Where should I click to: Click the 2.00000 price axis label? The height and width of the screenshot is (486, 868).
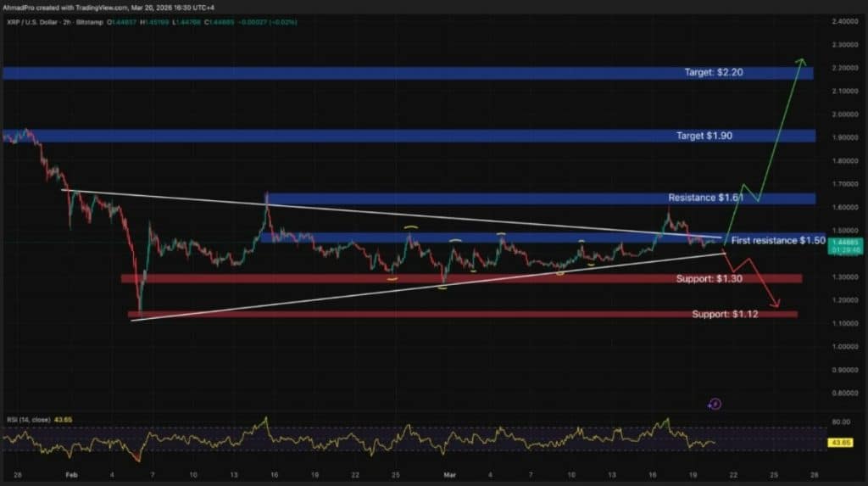[844, 115]
